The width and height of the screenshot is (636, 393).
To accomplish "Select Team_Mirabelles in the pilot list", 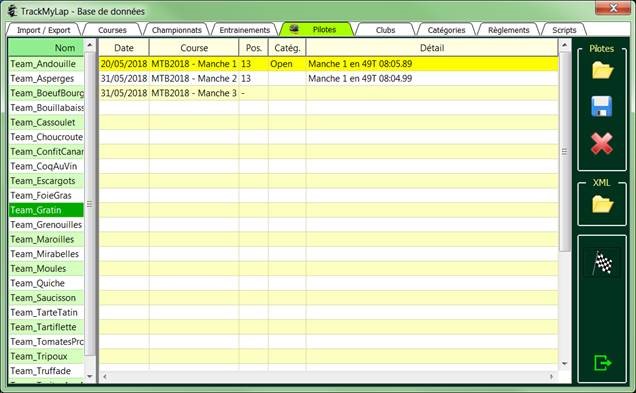I will point(46,253).
